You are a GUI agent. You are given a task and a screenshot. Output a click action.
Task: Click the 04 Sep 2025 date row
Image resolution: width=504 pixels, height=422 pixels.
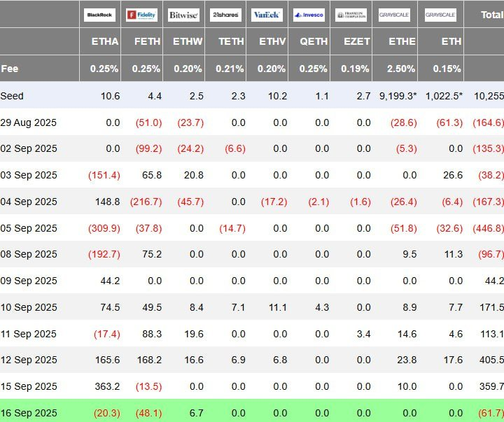point(29,202)
